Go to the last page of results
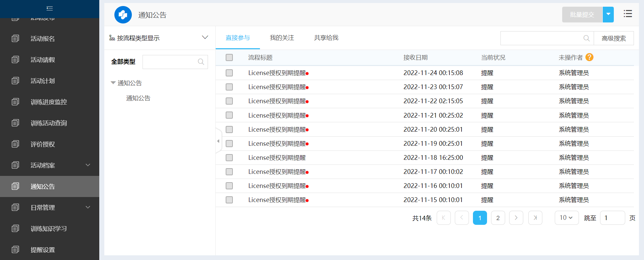644x260 pixels. coord(535,218)
